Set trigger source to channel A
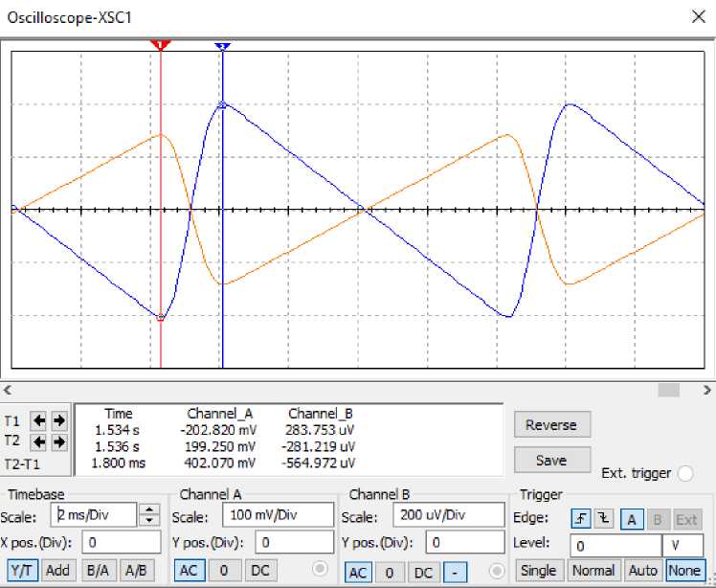The image size is (716, 588). click(x=633, y=518)
